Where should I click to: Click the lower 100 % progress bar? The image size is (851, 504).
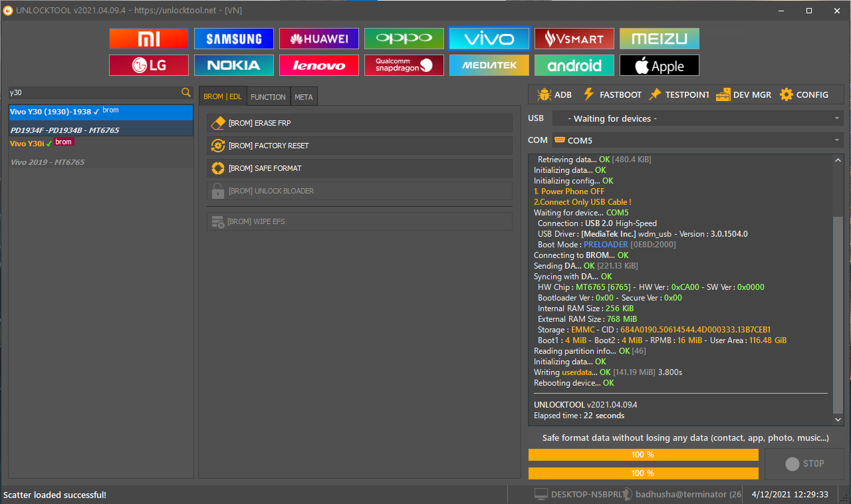pos(643,473)
